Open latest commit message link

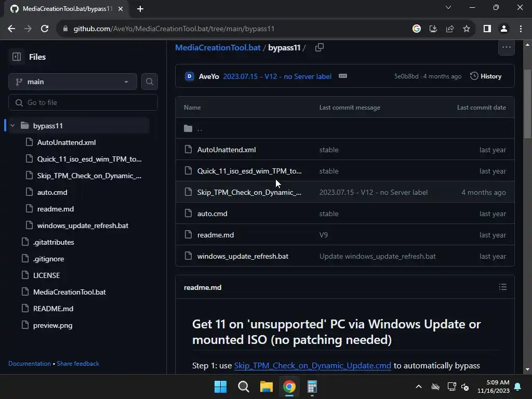(277, 76)
